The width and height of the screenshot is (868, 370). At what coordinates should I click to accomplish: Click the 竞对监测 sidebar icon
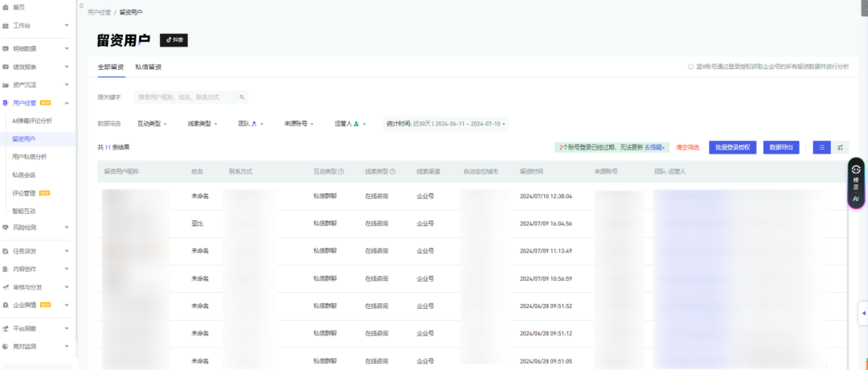point(6,347)
